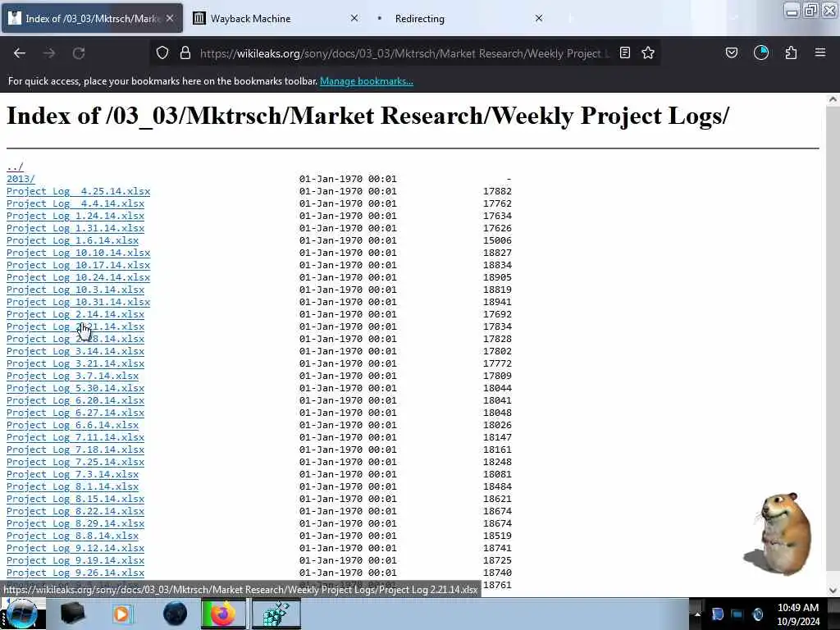Open Project Log 4.25.14.xlsx

(x=78, y=191)
